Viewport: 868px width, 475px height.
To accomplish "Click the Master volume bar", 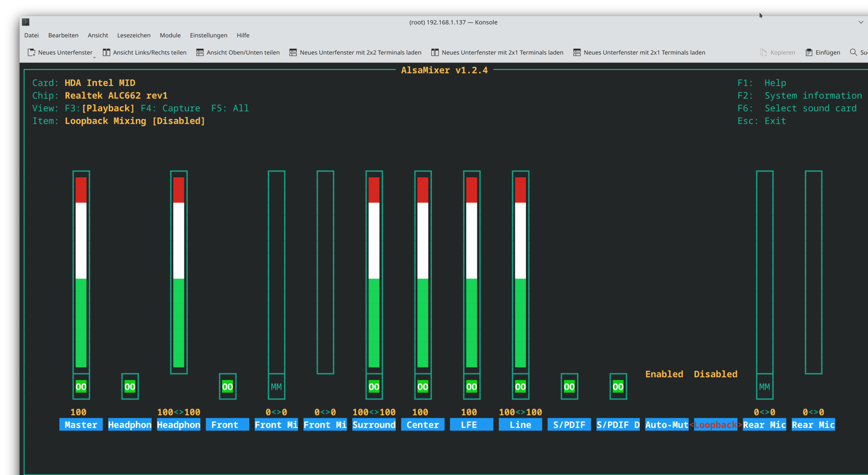I will (x=81, y=272).
